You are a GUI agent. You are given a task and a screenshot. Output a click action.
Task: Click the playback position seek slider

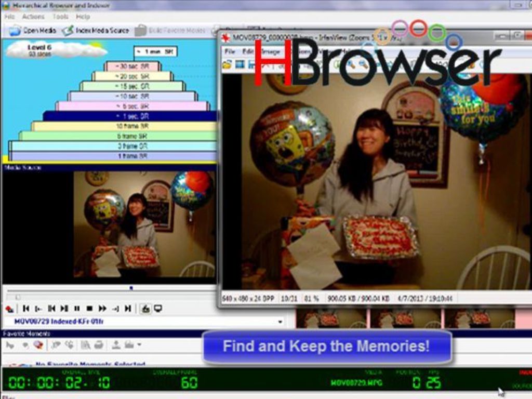click(x=18, y=298)
